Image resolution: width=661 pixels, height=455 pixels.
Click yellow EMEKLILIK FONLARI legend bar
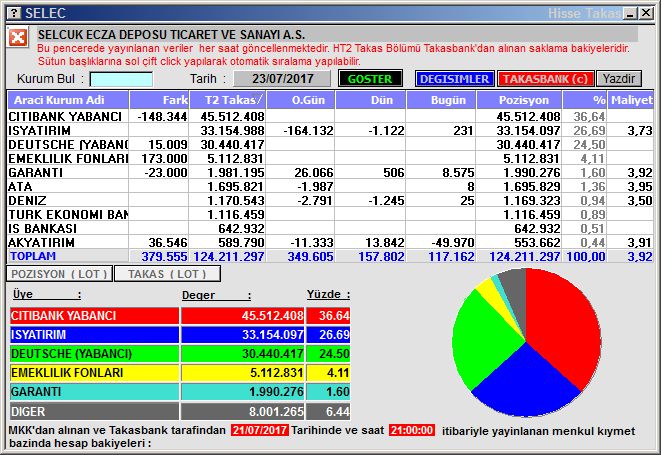coord(94,373)
